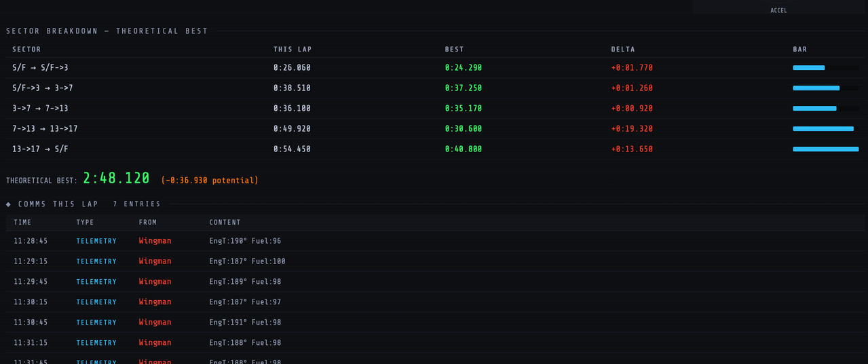Select sector row 13->17 → S/F

tap(435, 149)
